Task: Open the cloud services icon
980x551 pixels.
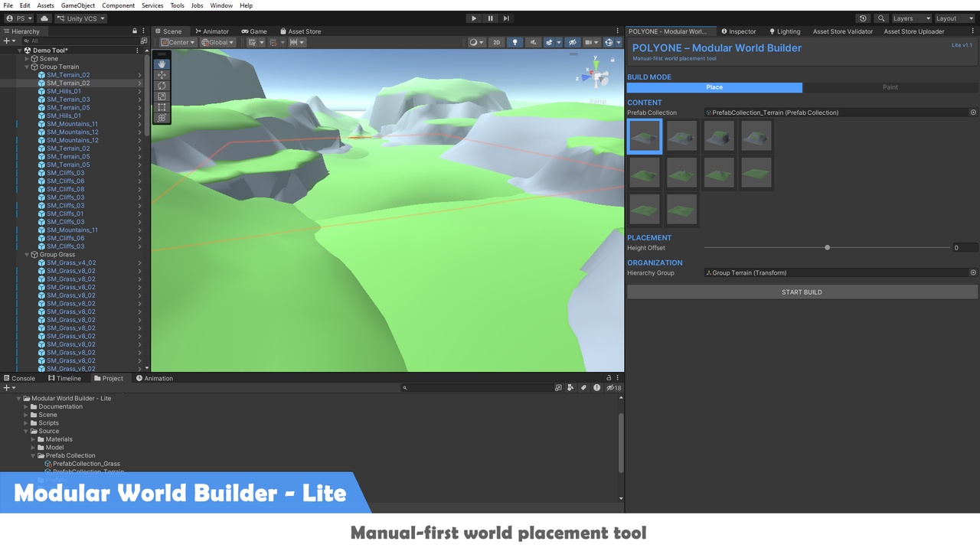Action: 44,18
